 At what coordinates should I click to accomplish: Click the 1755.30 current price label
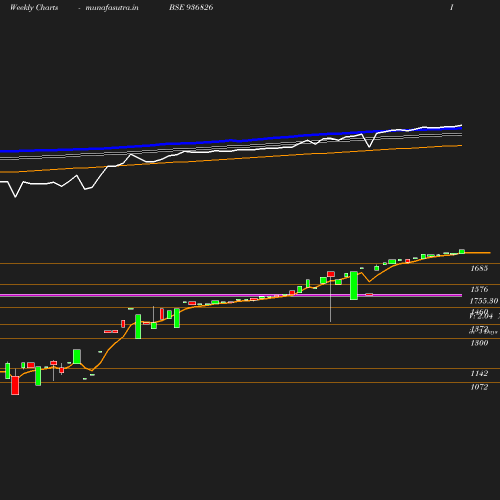coord(484,301)
